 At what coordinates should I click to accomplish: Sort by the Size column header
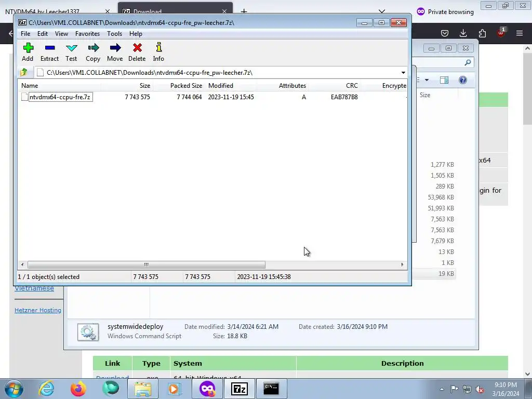pos(127,86)
